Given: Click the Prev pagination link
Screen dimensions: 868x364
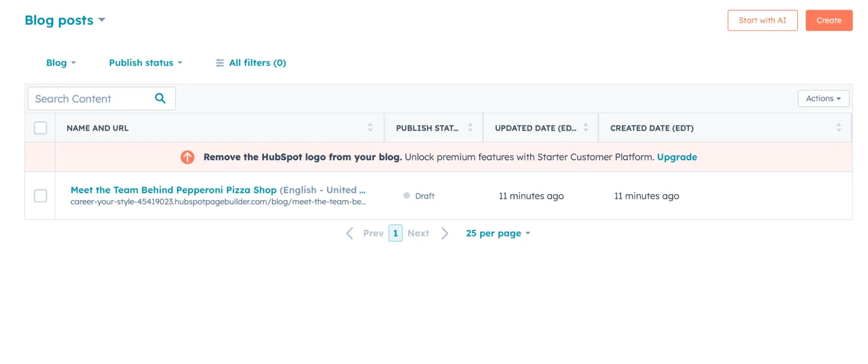Looking at the screenshot, I should point(373,233).
